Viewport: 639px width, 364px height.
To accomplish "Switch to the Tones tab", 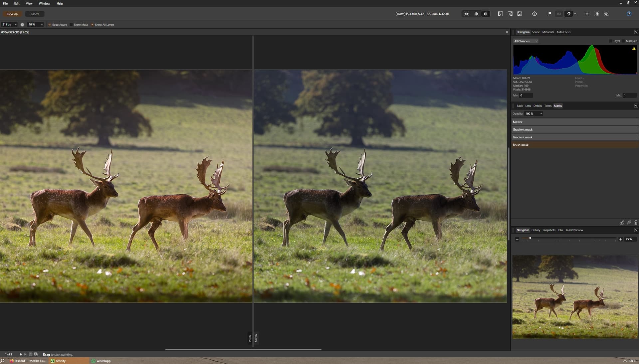I will [547, 106].
